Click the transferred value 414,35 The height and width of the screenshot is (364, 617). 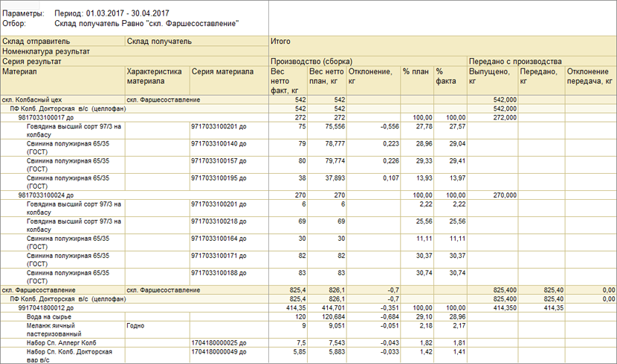point(554,308)
